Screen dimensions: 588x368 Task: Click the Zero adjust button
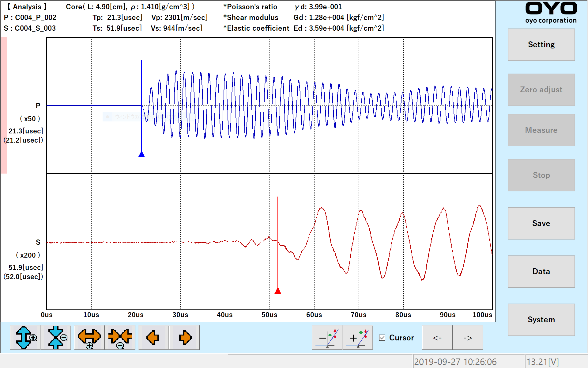pyautogui.click(x=541, y=90)
